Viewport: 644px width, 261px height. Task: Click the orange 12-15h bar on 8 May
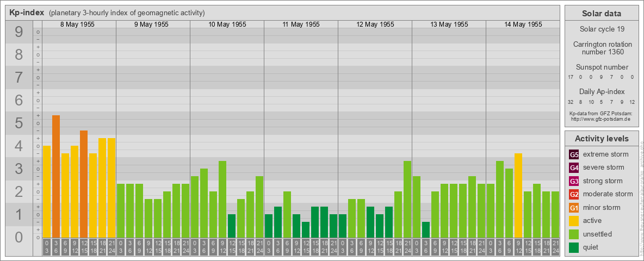click(x=84, y=184)
